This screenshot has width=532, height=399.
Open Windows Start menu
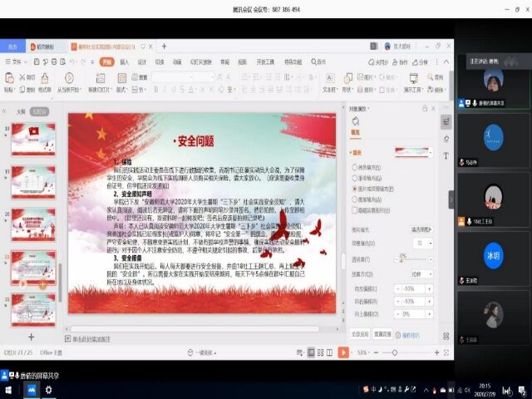click(8, 389)
